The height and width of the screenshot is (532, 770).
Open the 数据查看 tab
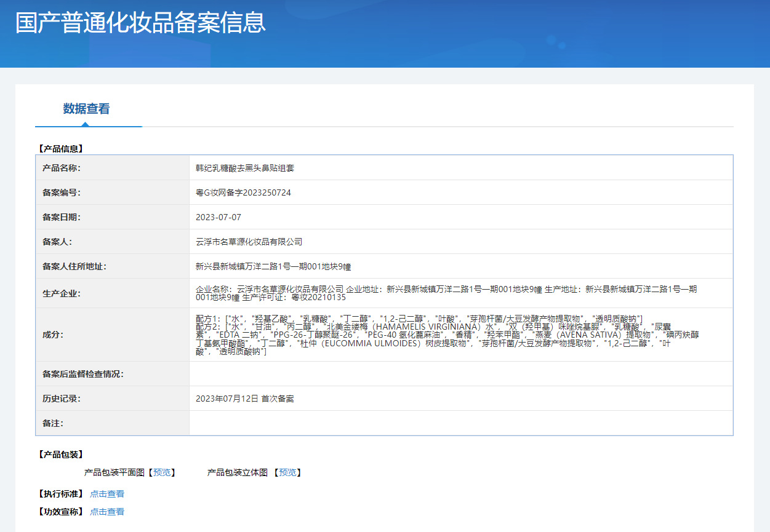pos(87,109)
